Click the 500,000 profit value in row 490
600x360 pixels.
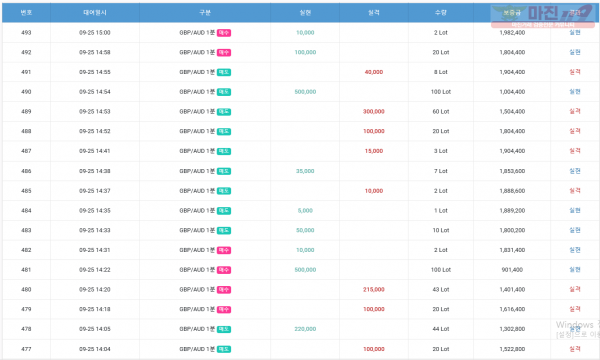305,92
